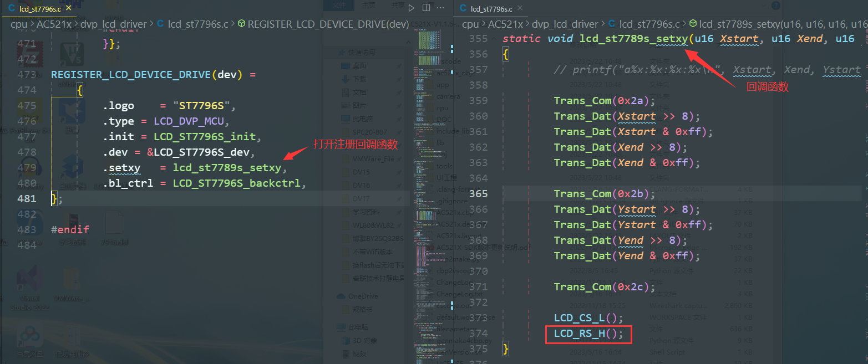Click LCD_RS_H() on line 374
Screen dimensions: 868x364
tap(586, 334)
